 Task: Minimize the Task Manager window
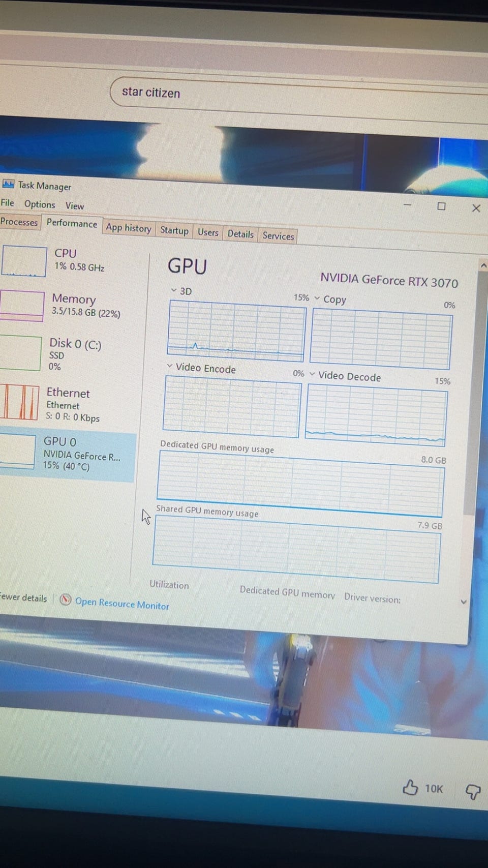click(x=407, y=204)
